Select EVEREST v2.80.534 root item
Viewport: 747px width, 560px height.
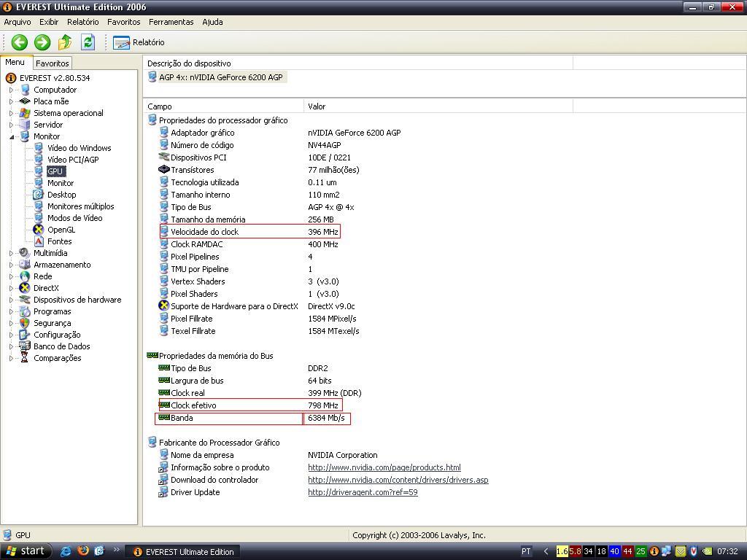point(54,78)
